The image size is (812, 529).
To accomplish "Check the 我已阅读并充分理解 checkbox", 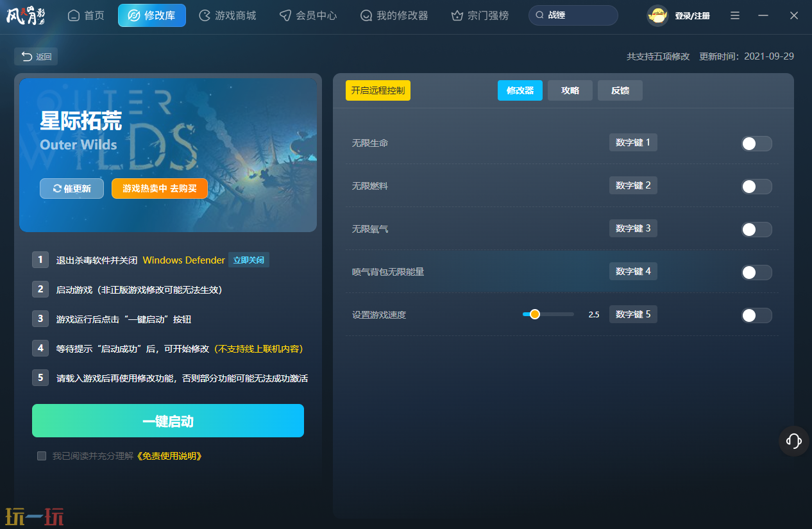I will pos(42,456).
